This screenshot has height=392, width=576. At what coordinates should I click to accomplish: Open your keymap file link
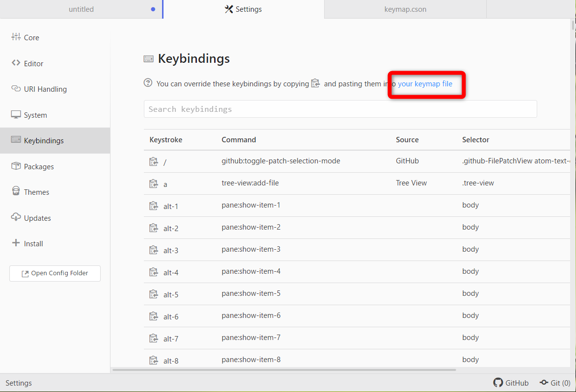[424, 84]
